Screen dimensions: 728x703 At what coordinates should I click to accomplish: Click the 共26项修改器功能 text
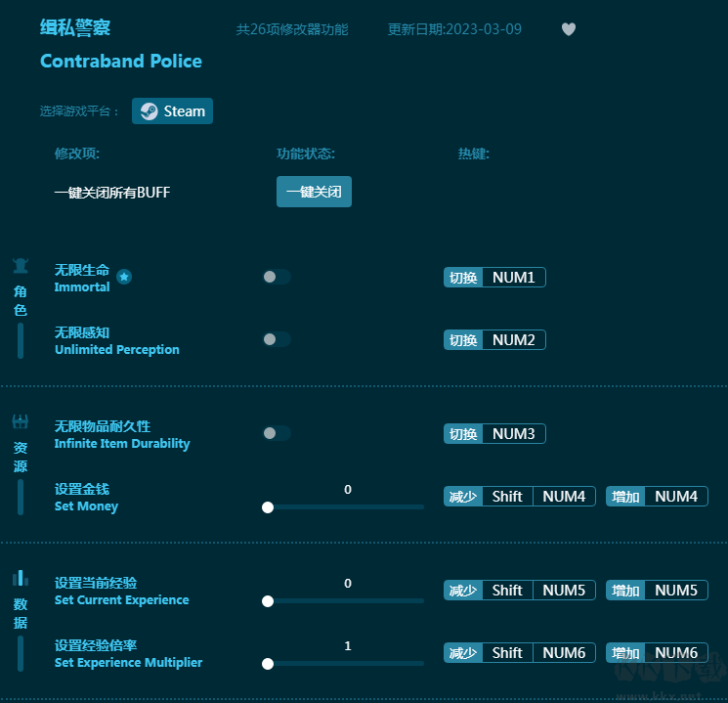click(292, 29)
